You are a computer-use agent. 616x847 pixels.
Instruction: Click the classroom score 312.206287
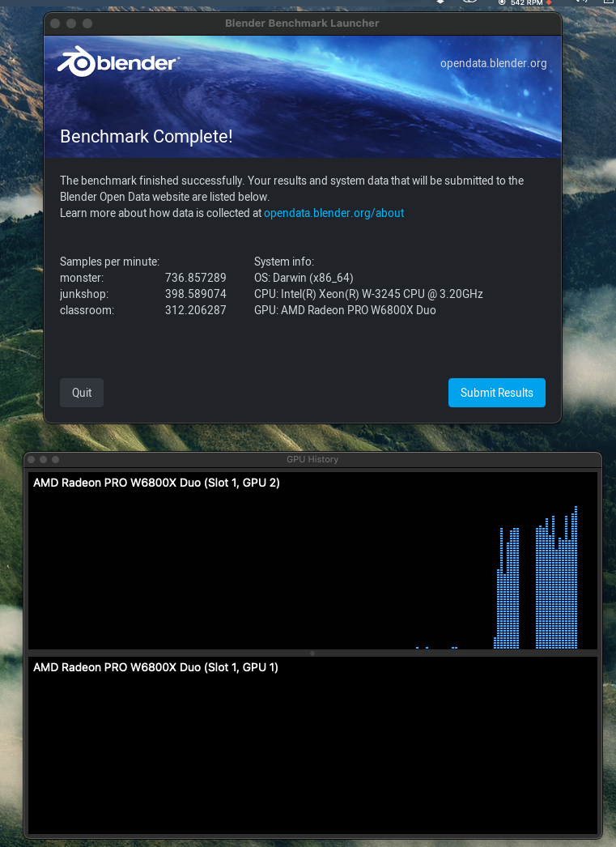[195, 310]
